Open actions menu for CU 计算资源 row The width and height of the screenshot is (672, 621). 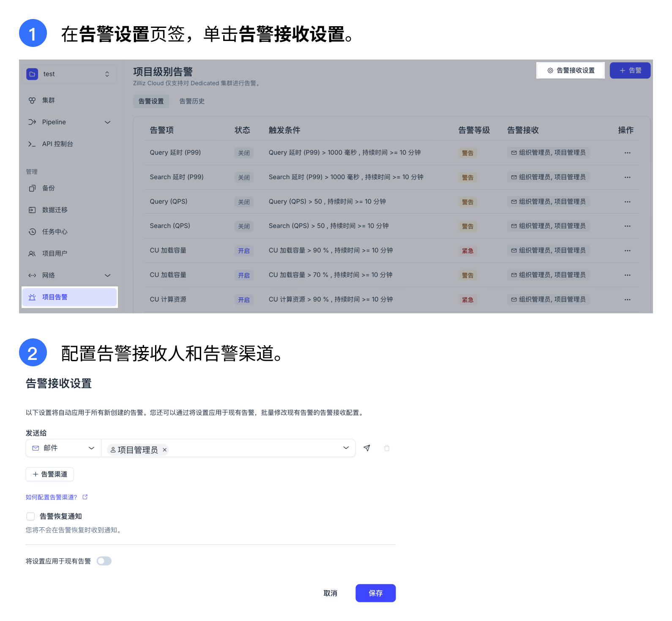[627, 300]
